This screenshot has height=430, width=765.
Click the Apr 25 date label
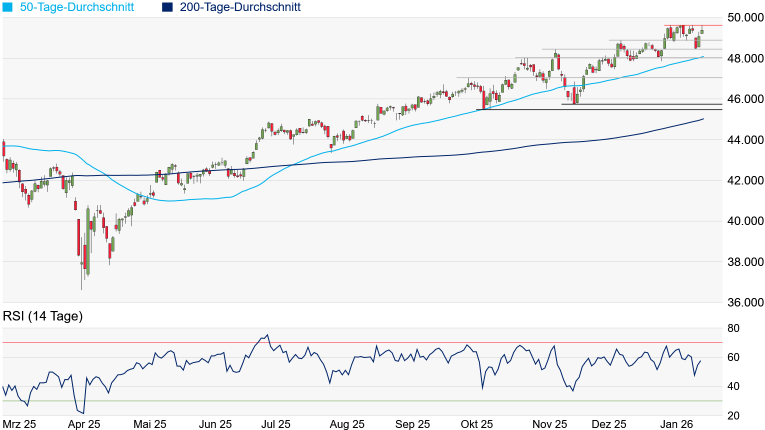click(84, 424)
